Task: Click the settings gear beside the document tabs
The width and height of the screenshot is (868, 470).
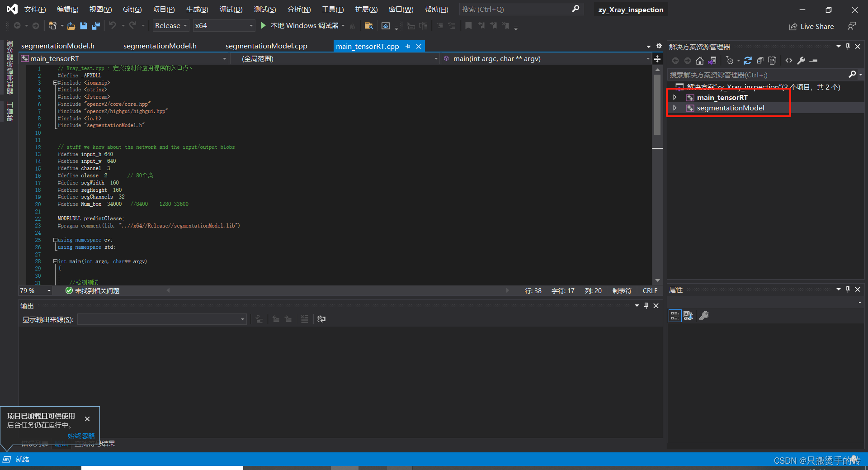Action: pos(659,46)
